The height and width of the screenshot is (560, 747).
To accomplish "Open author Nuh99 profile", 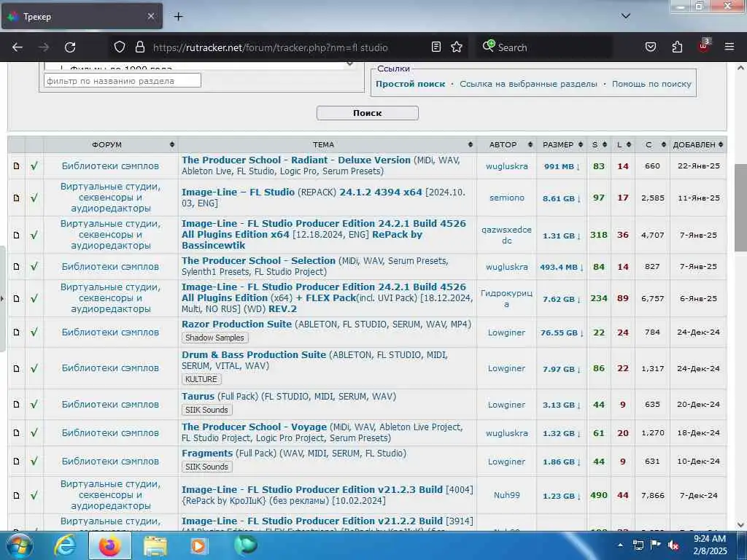I will pyautogui.click(x=506, y=495).
